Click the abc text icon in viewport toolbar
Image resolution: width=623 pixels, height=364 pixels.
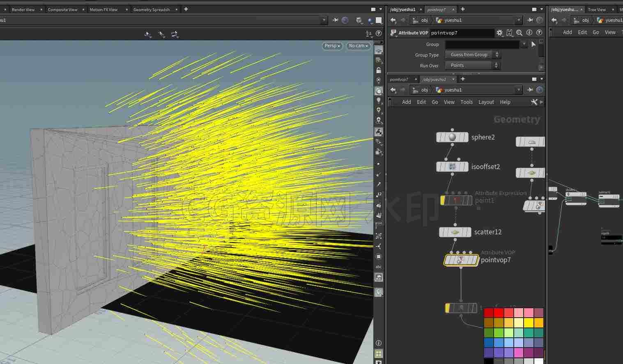379,267
